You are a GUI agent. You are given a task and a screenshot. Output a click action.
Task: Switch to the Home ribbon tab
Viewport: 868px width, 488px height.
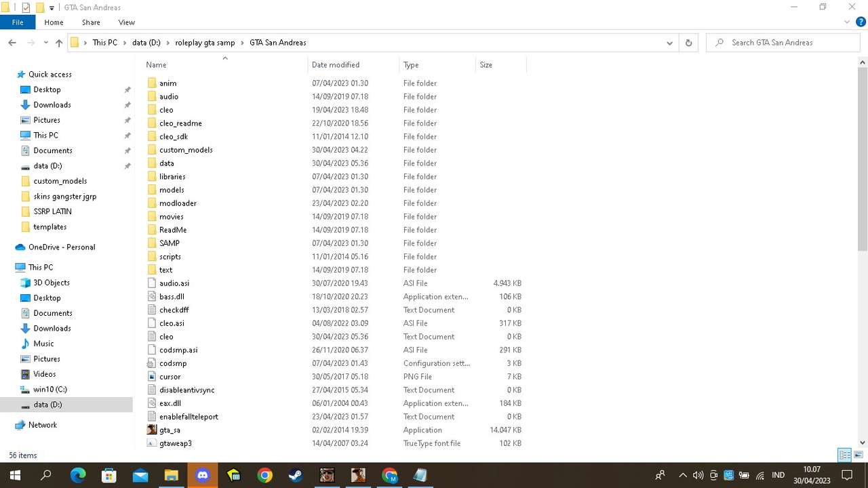tap(54, 22)
